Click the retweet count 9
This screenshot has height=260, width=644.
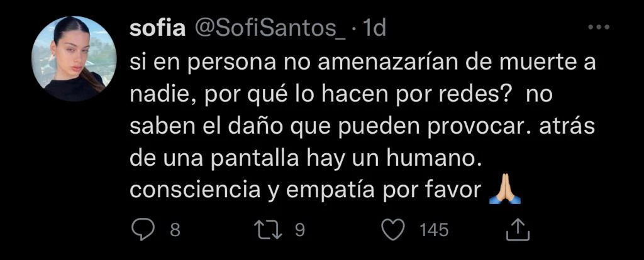[x=300, y=230]
